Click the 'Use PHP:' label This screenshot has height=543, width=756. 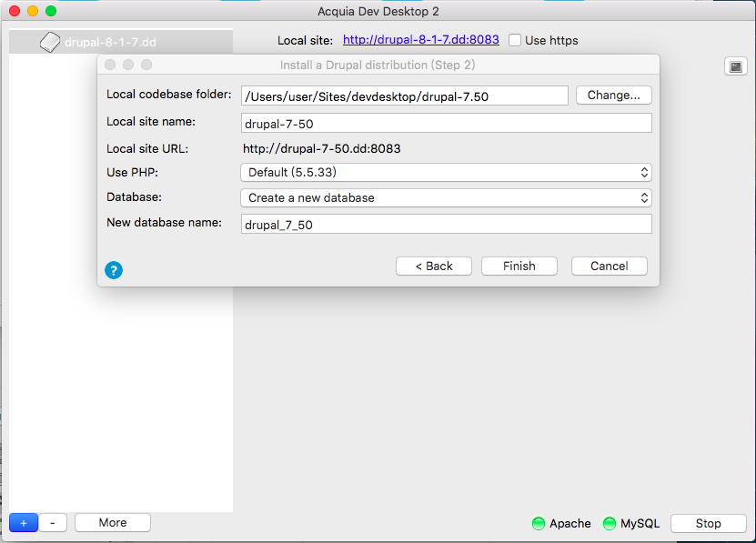coord(132,172)
